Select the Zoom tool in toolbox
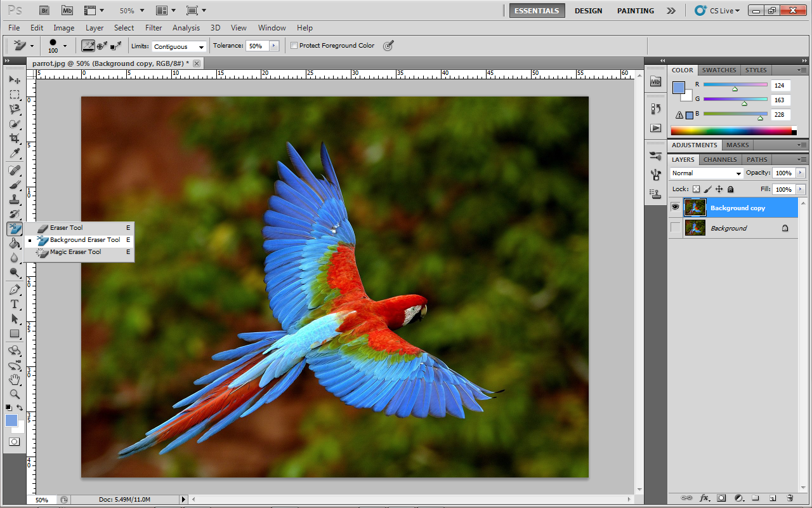812x508 pixels. point(15,394)
